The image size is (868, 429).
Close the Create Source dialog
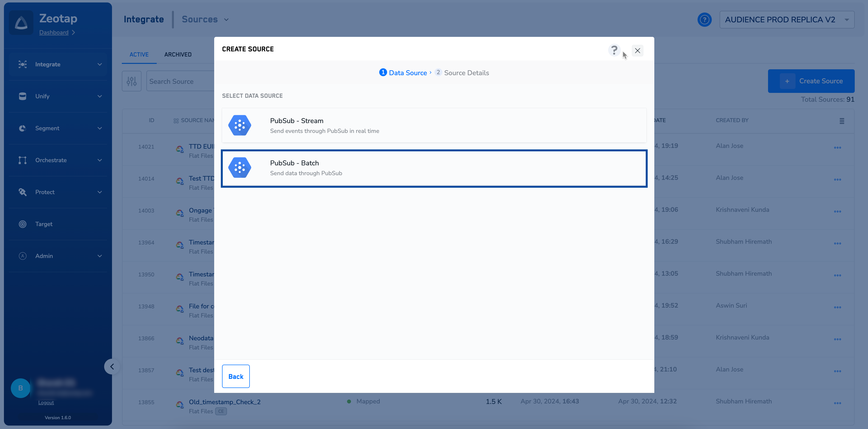click(637, 51)
